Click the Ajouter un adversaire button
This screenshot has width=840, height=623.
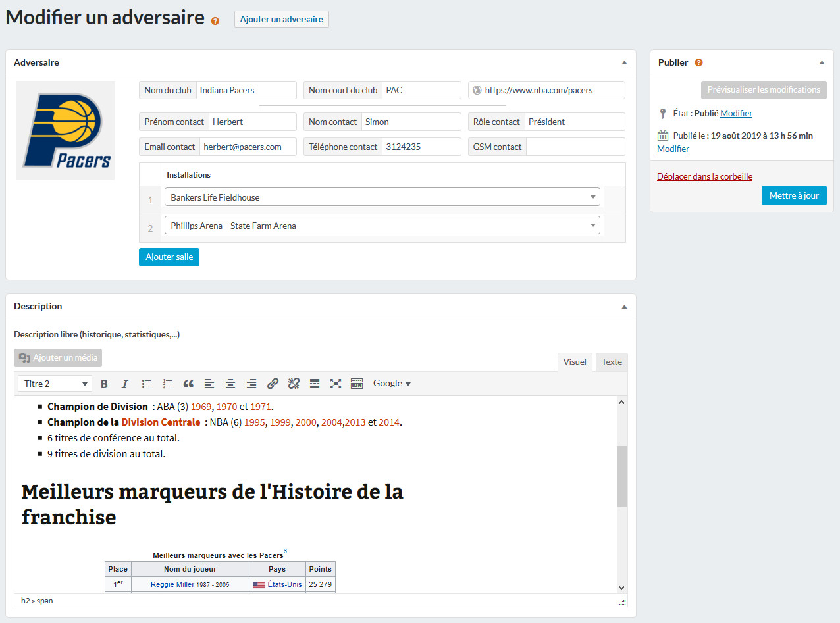tap(282, 19)
